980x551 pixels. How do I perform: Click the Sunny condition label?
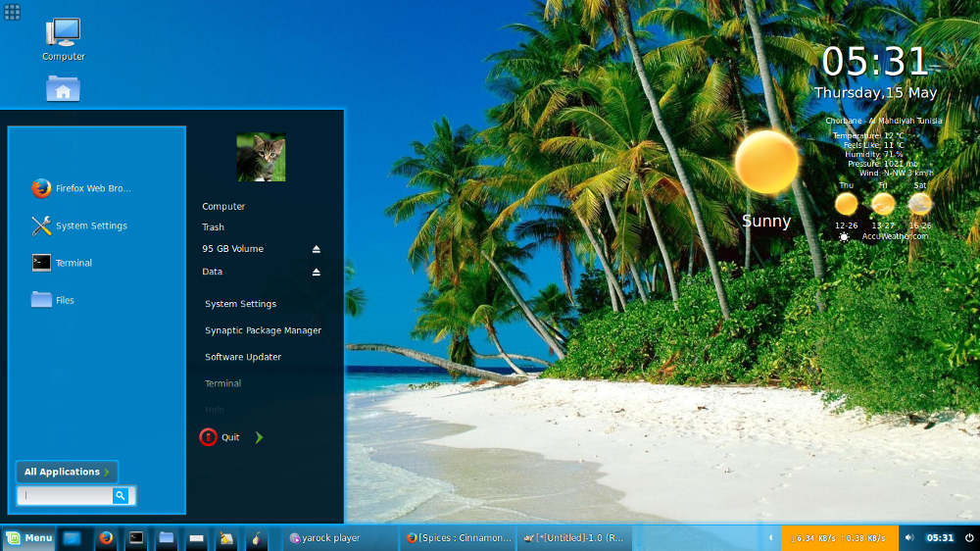(766, 221)
